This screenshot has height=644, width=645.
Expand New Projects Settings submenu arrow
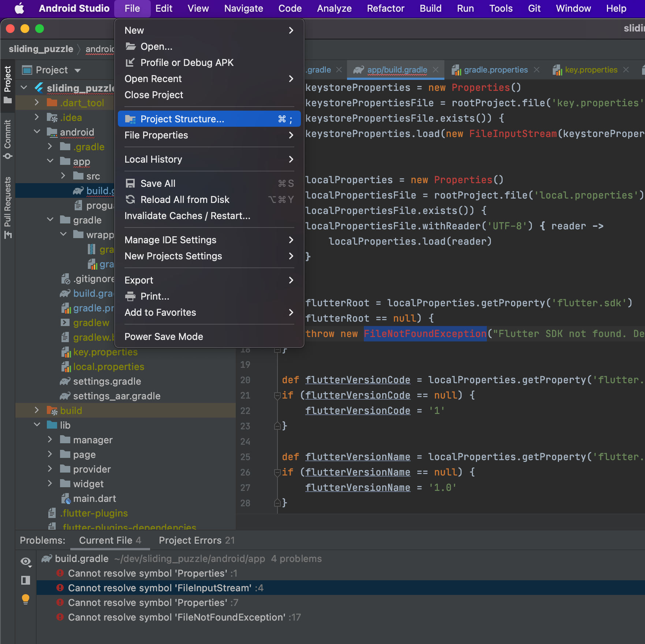tap(291, 256)
